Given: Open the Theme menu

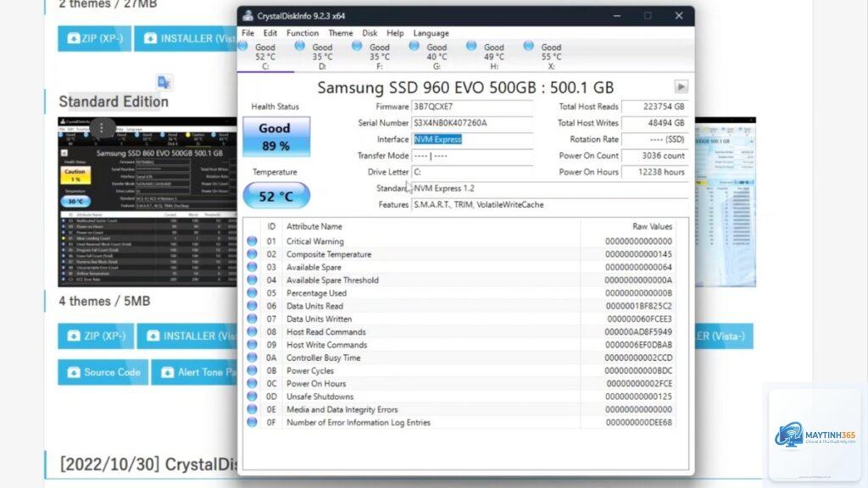Looking at the screenshot, I should point(341,33).
